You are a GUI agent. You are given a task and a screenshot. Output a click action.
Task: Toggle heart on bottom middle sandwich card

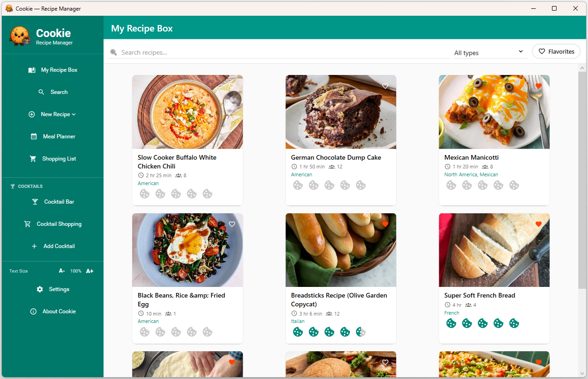pyautogui.click(x=385, y=362)
